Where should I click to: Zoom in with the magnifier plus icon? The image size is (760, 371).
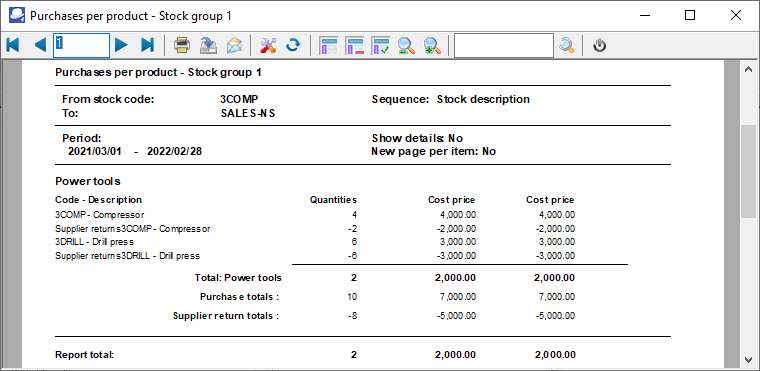432,46
